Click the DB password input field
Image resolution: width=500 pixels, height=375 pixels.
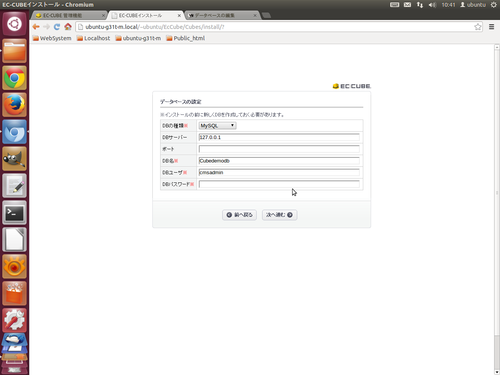[279, 184]
